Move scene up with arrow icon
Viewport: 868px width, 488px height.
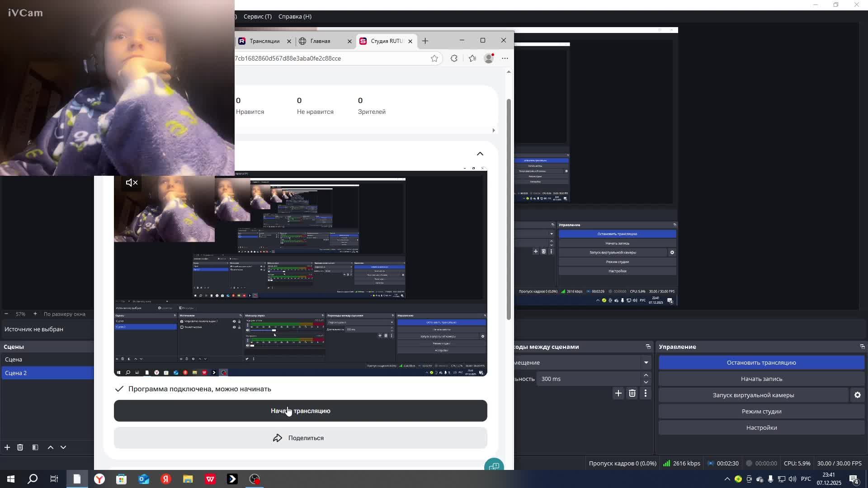pos(51,447)
